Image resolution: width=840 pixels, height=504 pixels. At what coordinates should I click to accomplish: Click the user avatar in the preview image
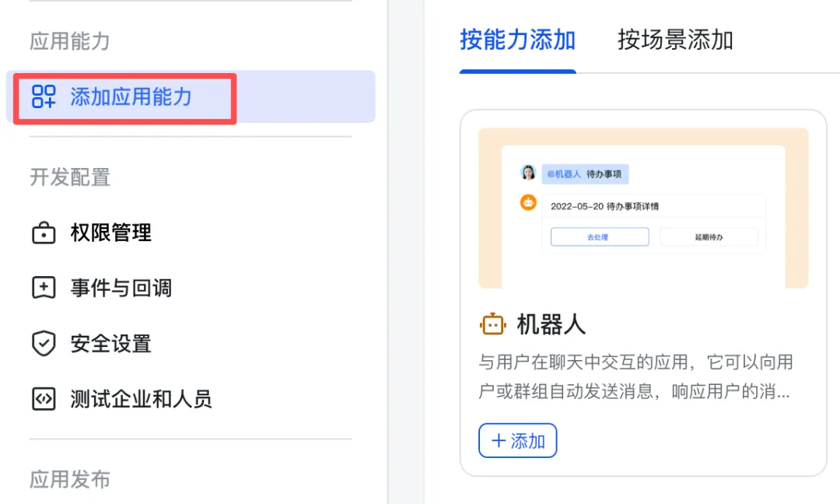(529, 173)
